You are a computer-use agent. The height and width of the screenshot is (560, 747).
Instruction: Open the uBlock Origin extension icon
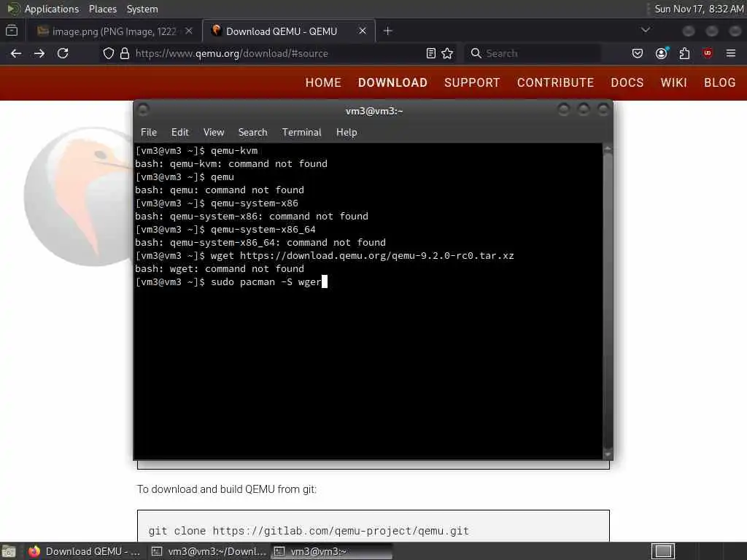tap(708, 53)
